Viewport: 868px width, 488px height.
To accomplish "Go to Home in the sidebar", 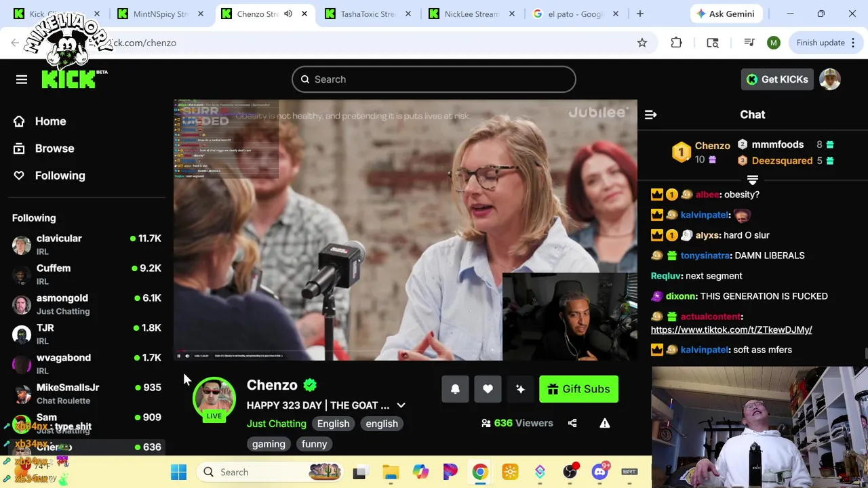I will (x=41, y=121).
